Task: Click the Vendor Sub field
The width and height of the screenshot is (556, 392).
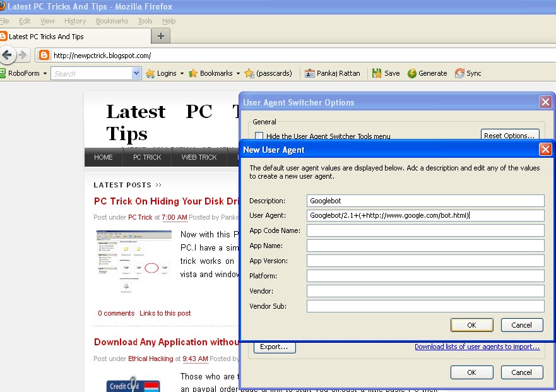Action: [425, 306]
